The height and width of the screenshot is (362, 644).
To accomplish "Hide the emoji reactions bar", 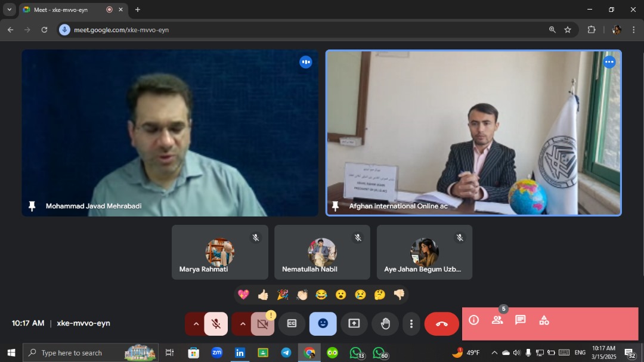I will coord(323,323).
